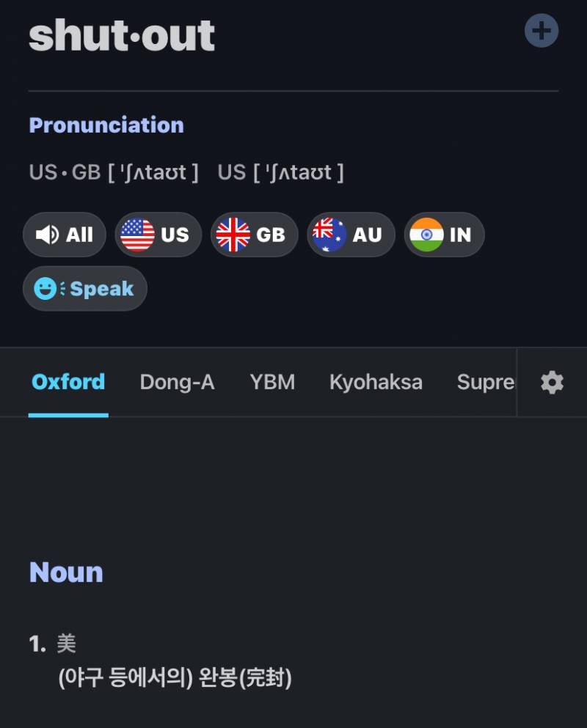Viewport: 587px width, 728px height.
Task: Tap the GB flag pronunciation button
Action: 254,235
